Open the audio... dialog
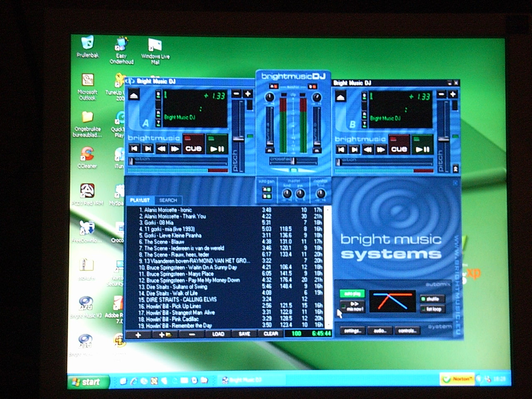 (380, 331)
